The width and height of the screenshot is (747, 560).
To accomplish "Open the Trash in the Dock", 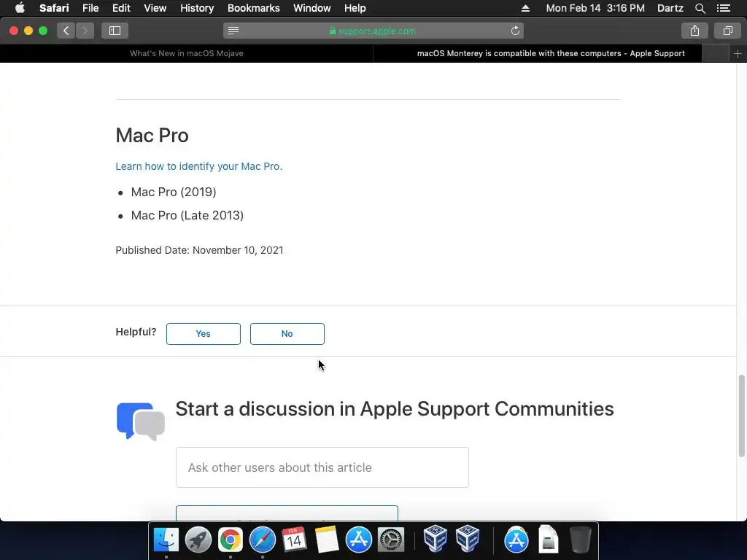I will [x=580, y=540].
